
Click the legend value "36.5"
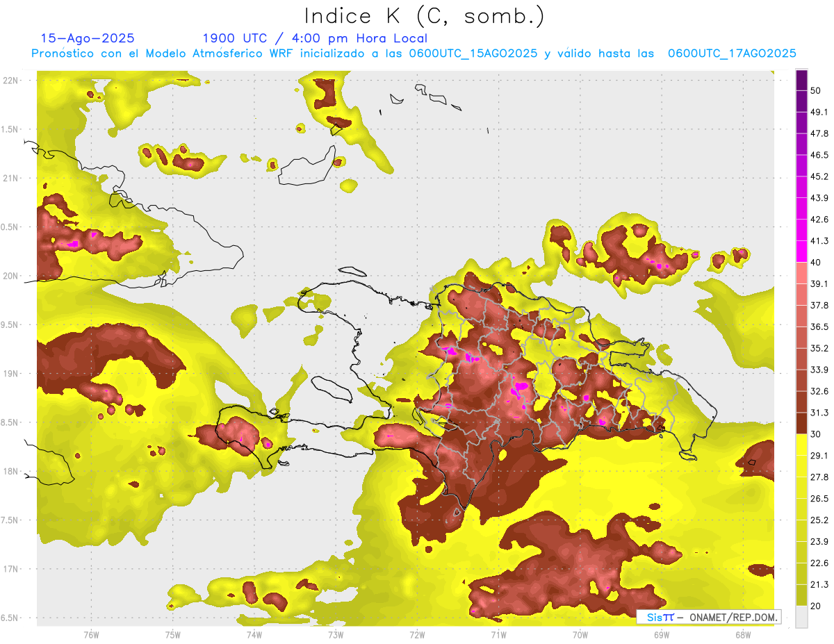point(819,327)
